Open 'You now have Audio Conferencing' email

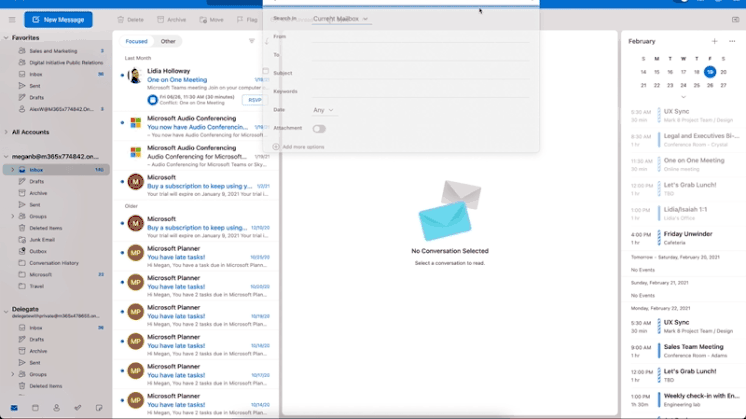click(196, 127)
